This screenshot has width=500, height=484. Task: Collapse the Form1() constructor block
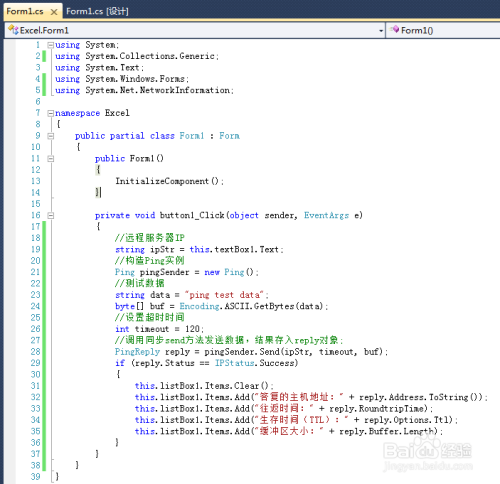pos(50,159)
